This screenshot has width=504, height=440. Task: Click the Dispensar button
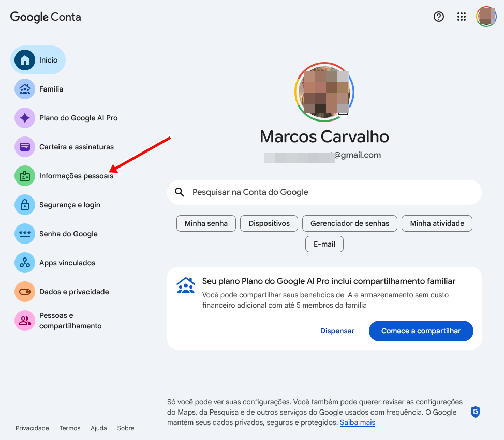[x=337, y=331]
